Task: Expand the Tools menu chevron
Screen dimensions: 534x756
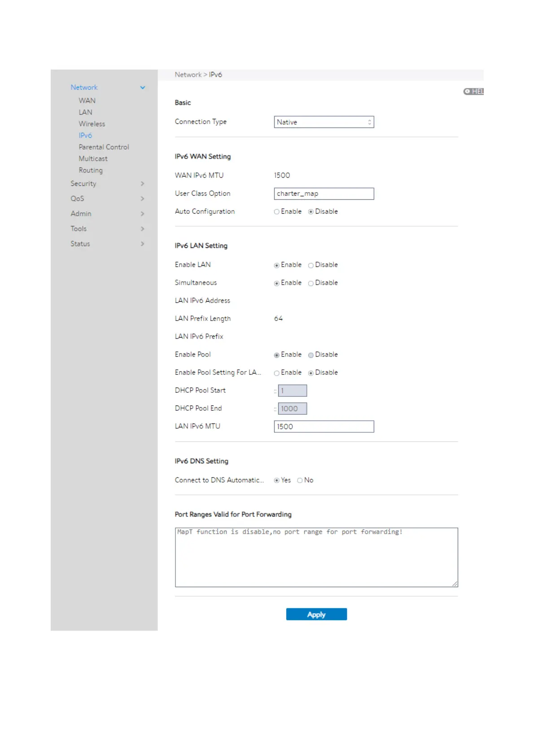Action: point(143,229)
